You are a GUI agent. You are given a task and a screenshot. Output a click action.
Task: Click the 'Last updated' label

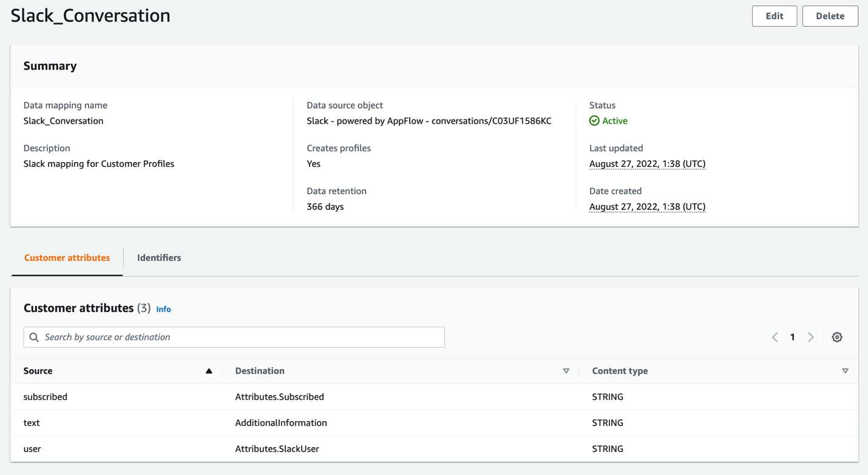616,148
